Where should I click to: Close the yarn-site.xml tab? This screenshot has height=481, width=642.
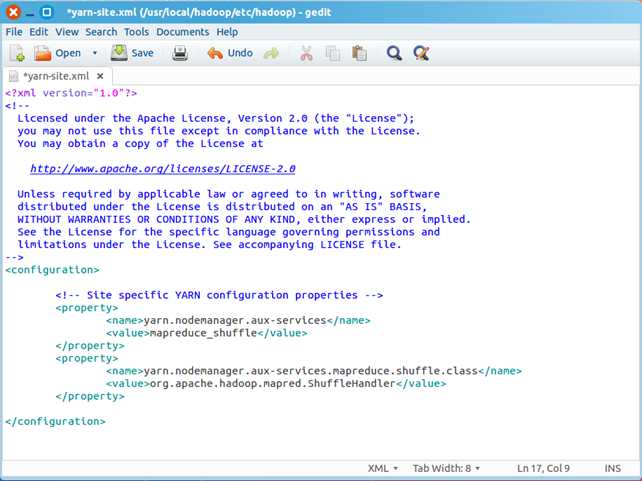coord(100,76)
